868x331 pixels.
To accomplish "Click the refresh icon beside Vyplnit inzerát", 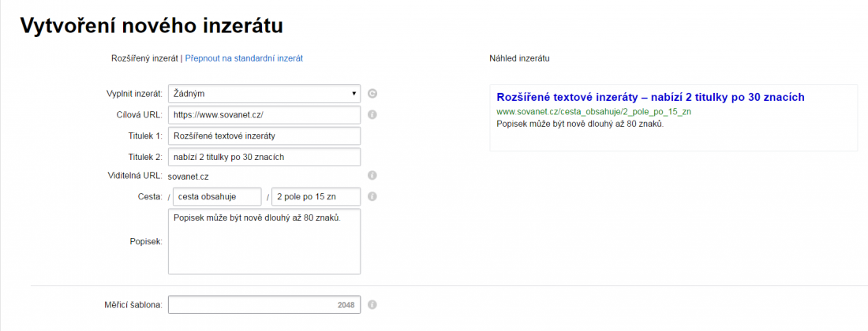I will pos(372,94).
